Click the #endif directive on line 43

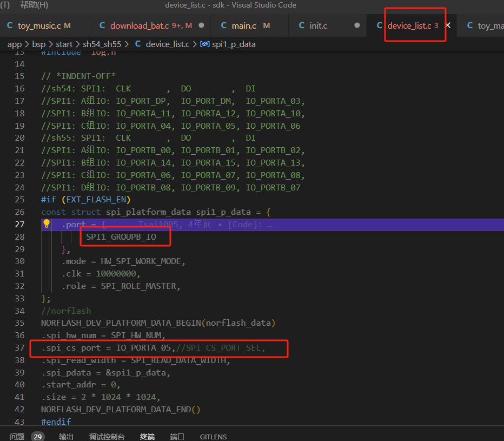point(56,422)
